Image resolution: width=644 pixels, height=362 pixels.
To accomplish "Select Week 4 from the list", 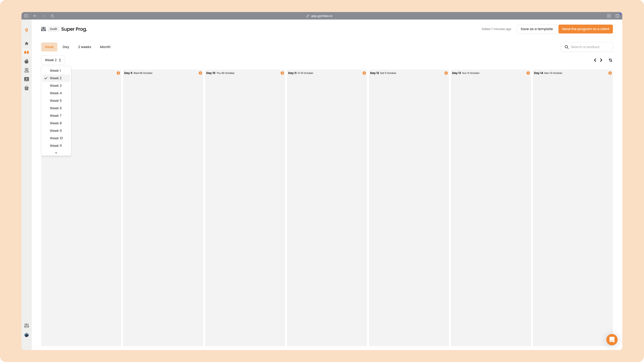I will (56, 93).
